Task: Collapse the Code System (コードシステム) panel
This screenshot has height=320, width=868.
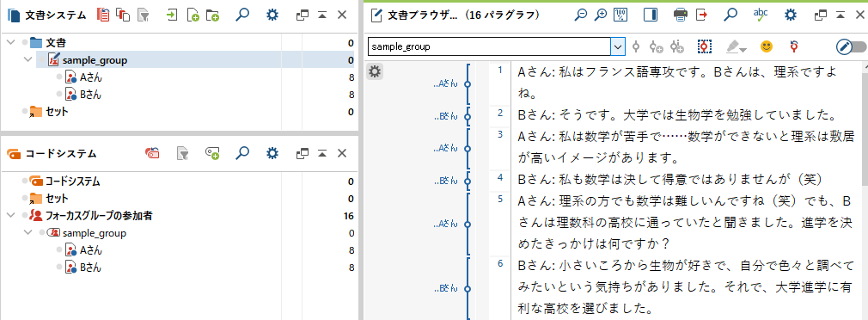Action: (x=322, y=153)
